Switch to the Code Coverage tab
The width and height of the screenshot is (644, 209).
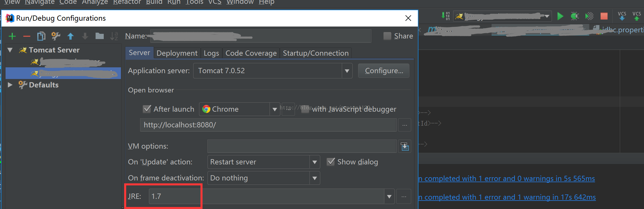tap(251, 53)
